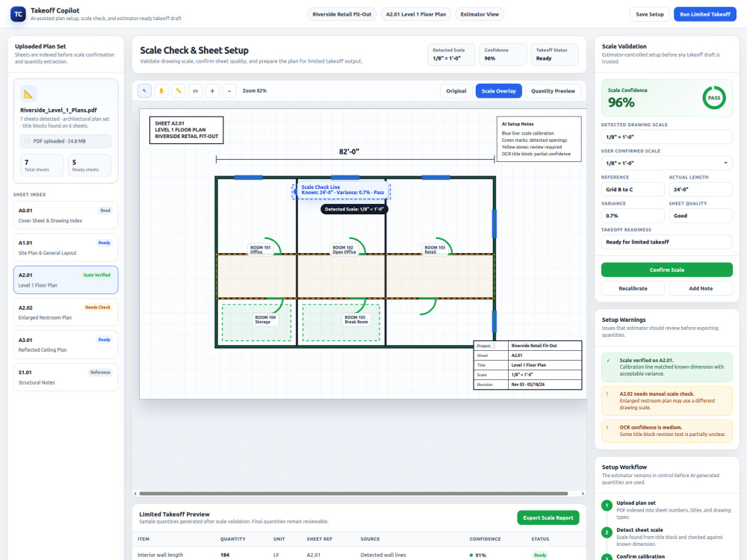
Task: Click the Estimator View pill
Action: pos(480,14)
